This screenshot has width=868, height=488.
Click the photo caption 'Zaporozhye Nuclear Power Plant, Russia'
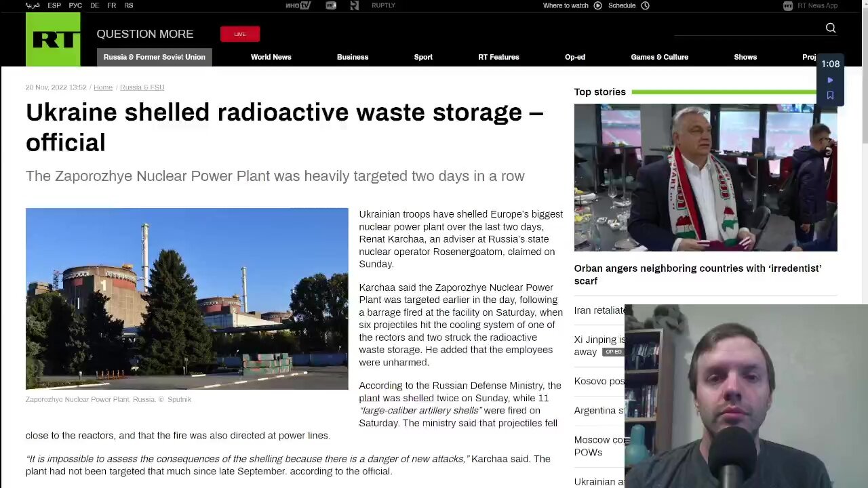[x=108, y=399]
